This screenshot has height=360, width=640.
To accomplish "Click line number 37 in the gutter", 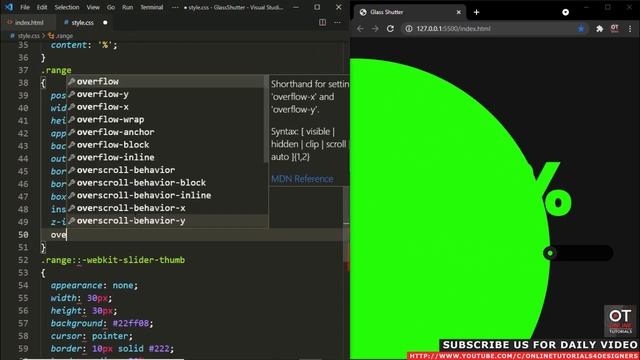I will tap(23, 70).
